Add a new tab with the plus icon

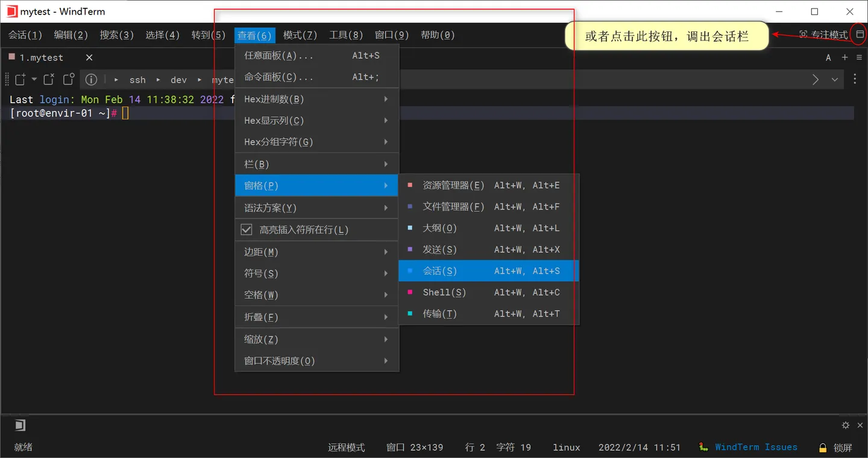(844, 57)
